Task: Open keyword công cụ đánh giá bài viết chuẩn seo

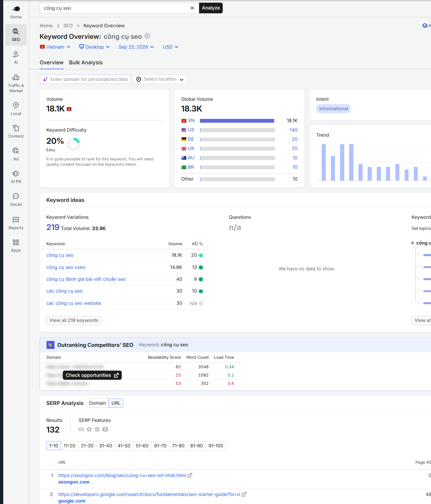Action: [86, 279]
